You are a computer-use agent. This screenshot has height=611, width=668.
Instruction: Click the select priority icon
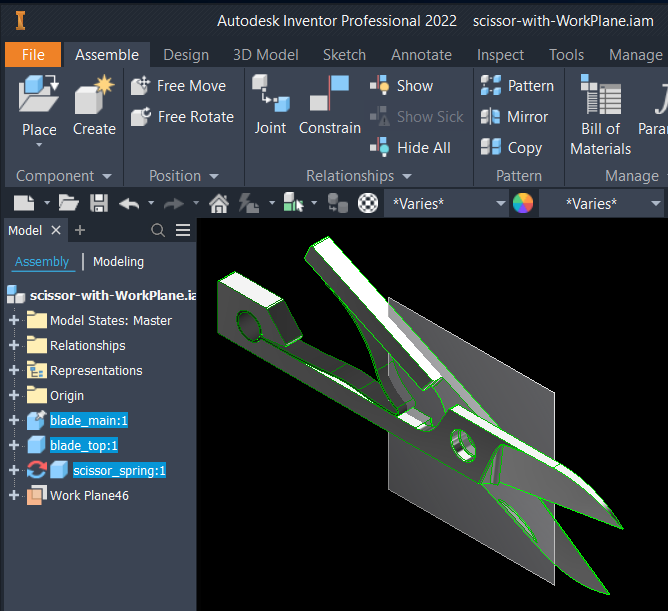294,202
